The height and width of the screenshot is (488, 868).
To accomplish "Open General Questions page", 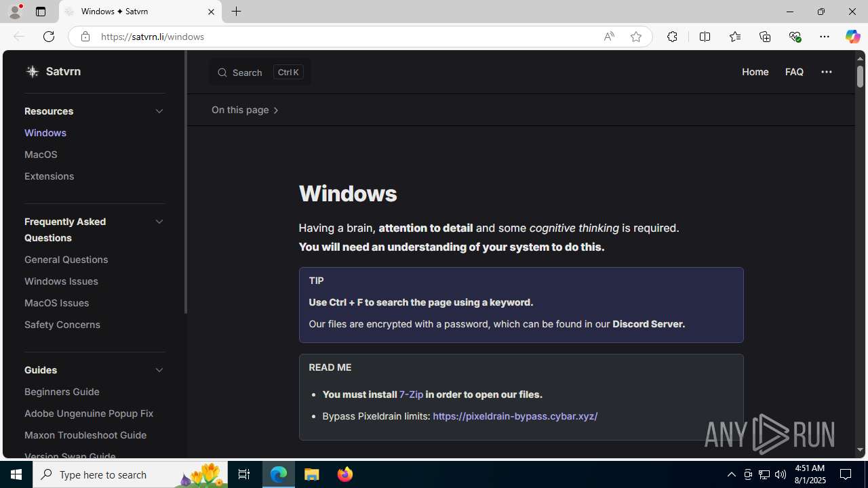I will [66, 260].
